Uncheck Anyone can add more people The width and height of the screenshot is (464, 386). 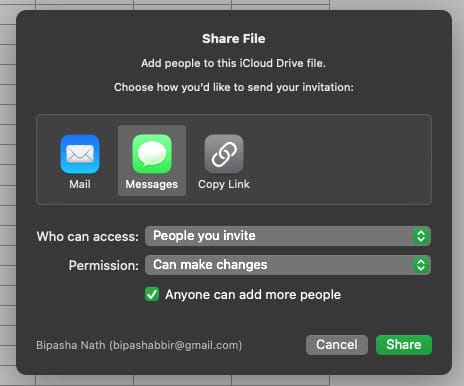[152, 294]
